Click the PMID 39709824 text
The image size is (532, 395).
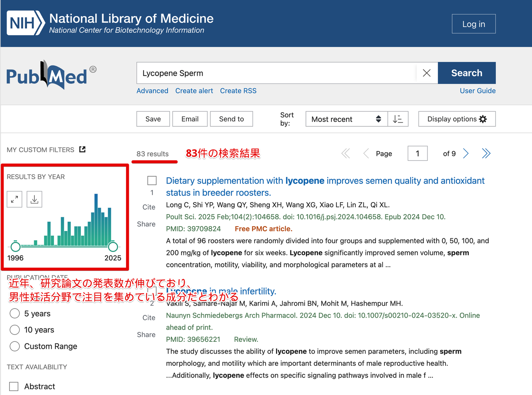193,229
